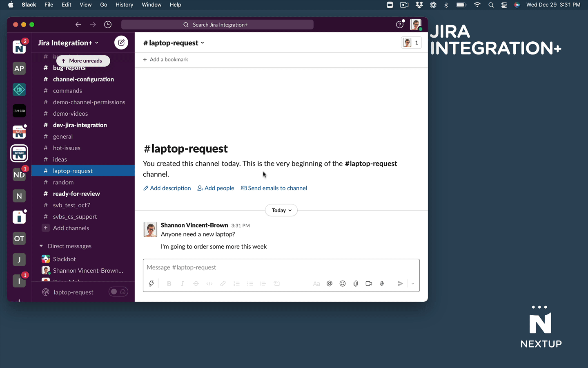Open send options dropdown arrow
The height and width of the screenshot is (368, 588).
pyautogui.click(x=413, y=283)
